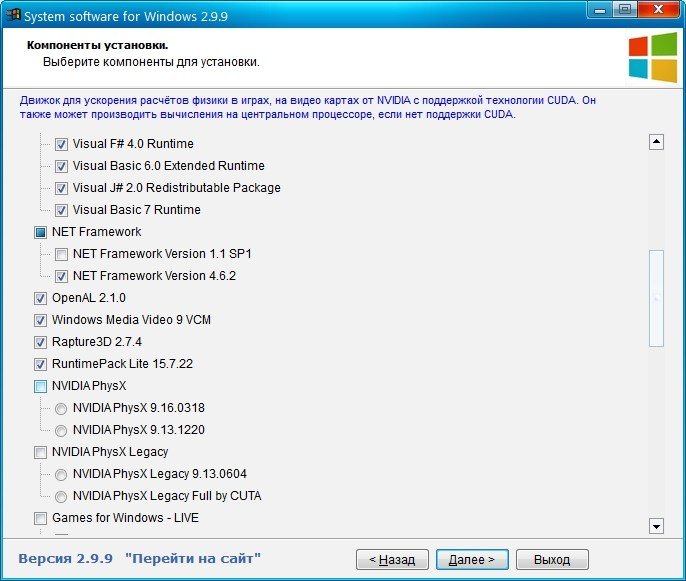Uncheck Visual F# 4.0 Runtime checkbox

click(x=61, y=144)
